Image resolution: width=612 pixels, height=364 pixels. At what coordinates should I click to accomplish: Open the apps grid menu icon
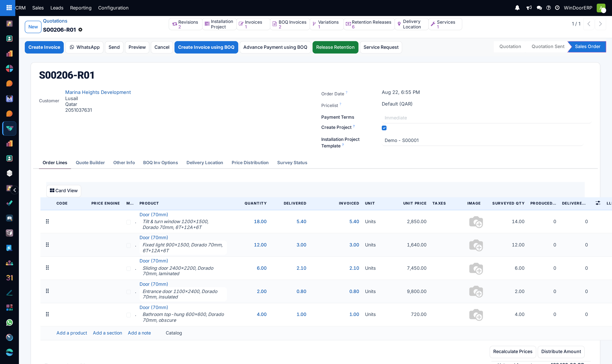(x=9, y=8)
